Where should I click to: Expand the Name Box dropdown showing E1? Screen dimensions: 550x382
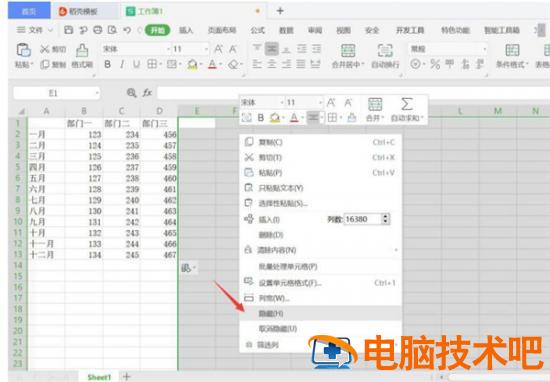[97, 93]
